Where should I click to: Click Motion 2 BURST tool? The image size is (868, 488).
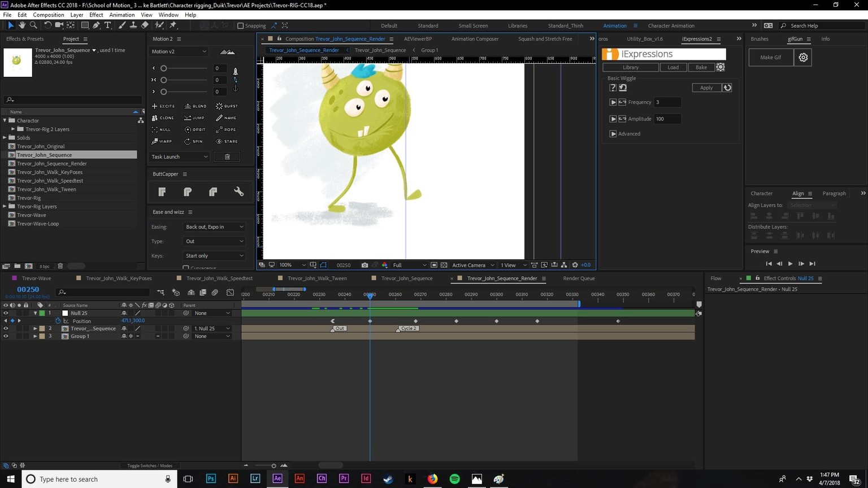click(x=227, y=106)
